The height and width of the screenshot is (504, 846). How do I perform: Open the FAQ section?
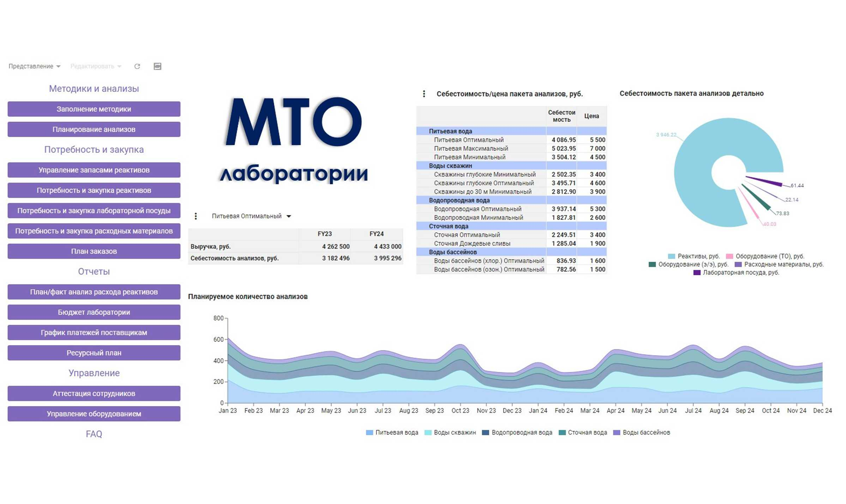tap(94, 434)
